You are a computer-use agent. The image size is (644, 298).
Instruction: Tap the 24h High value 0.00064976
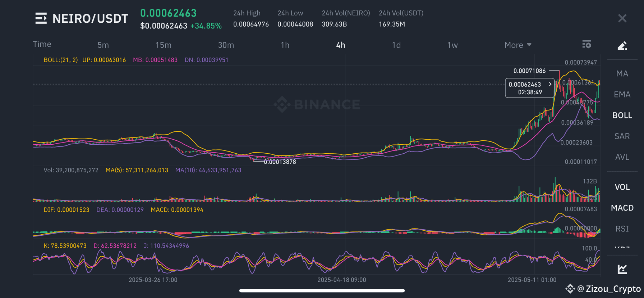pos(251,24)
